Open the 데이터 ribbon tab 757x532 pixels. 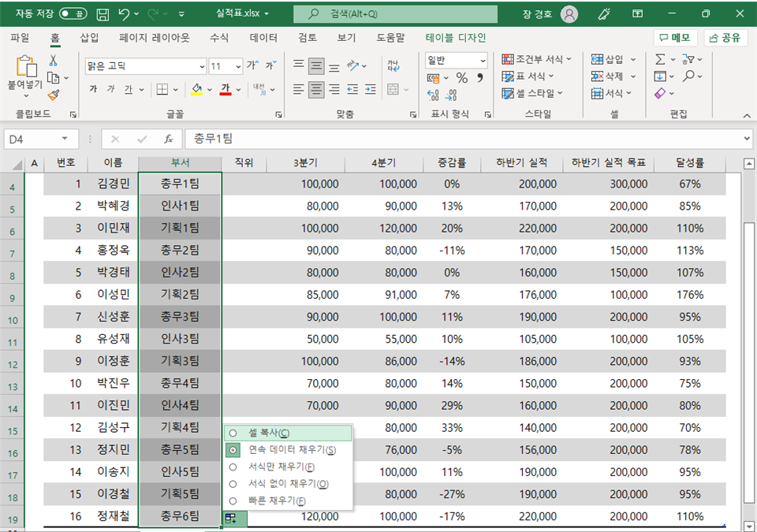(263, 38)
